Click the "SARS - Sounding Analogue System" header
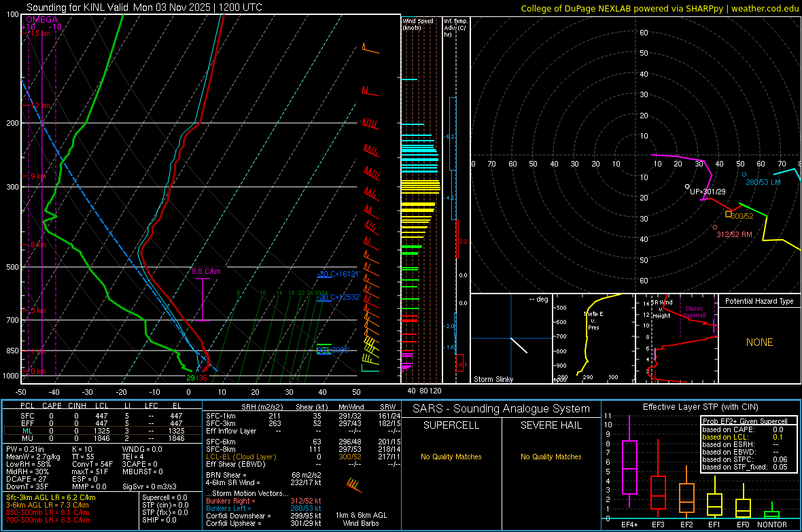Viewport: 802px width, 532px height. 502,409
